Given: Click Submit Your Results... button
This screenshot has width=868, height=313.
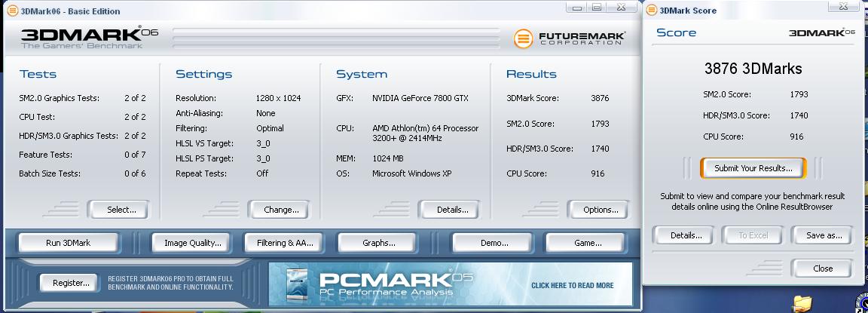Looking at the screenshot, I should (753, 168).
